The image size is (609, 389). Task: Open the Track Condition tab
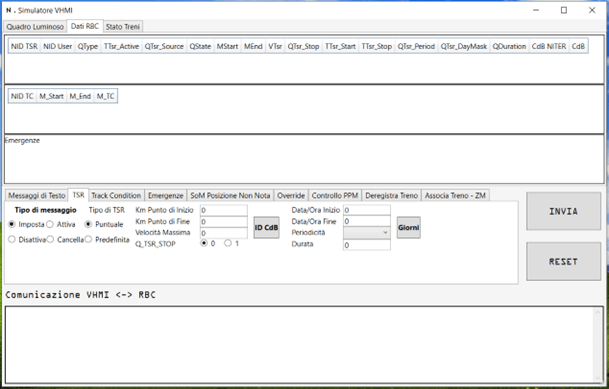tap(116, 195)
